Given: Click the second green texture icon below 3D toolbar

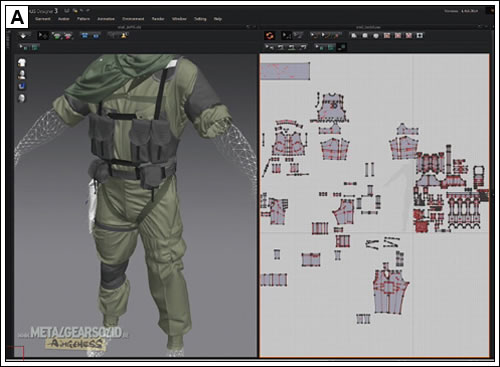Looking at the screenshot, I should pyautogui.click(x=35, y=47).
